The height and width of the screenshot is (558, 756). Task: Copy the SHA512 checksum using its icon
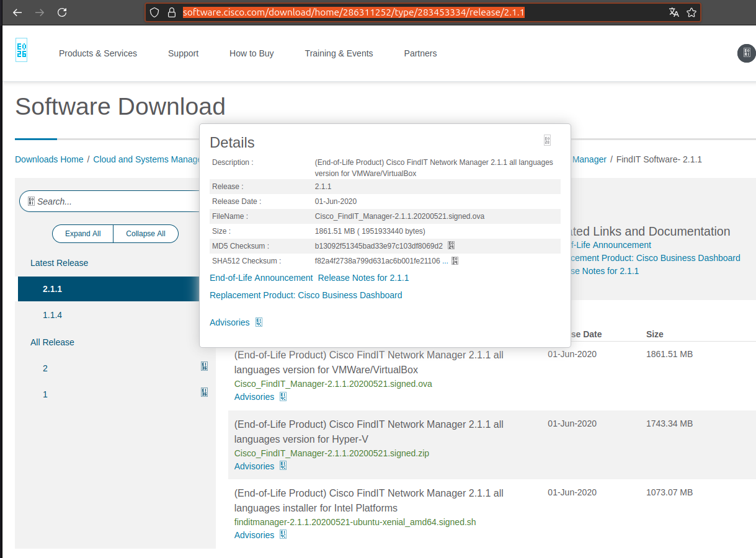[455, 261]
